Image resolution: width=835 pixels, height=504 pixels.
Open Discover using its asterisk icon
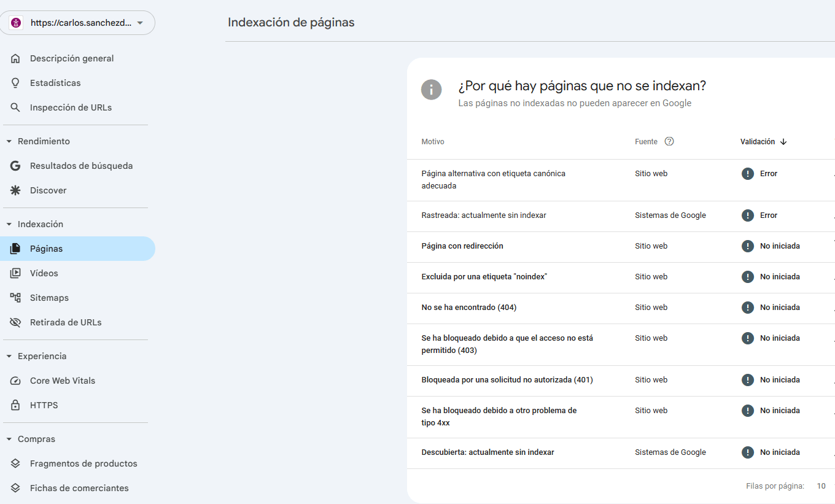[x=15, y=190]
